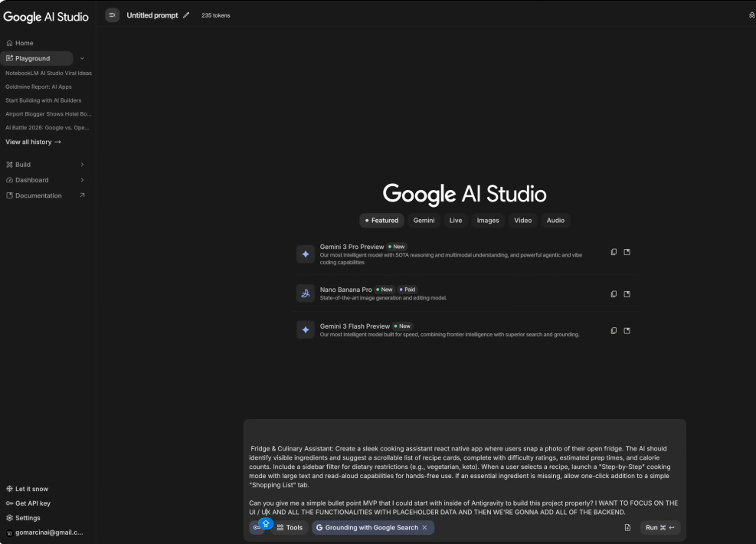
Task: Click the incognito icon at top right
Action: [751, 15]
